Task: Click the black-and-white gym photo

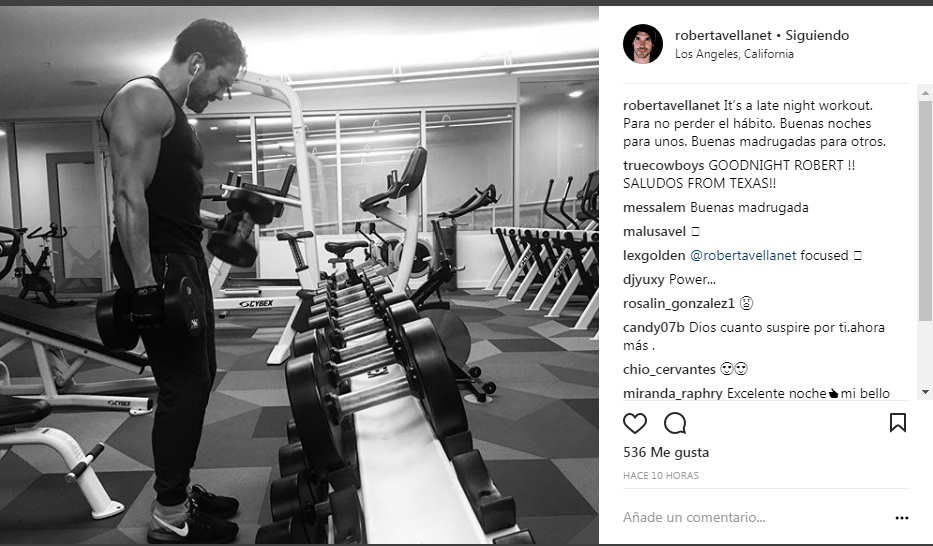Action: [299, 275]
